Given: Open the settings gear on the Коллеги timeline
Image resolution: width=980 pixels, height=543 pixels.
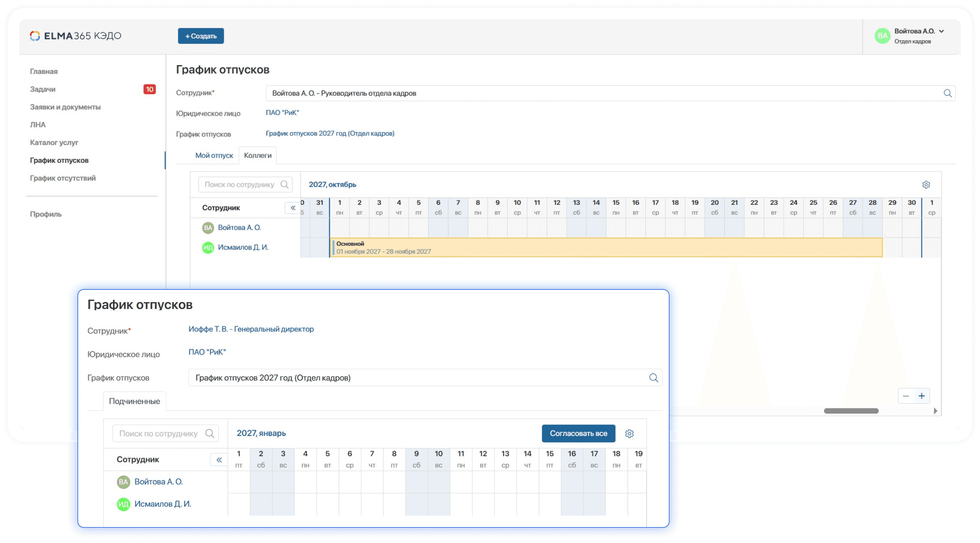Looking at the screenshot, I should point(926,184).
